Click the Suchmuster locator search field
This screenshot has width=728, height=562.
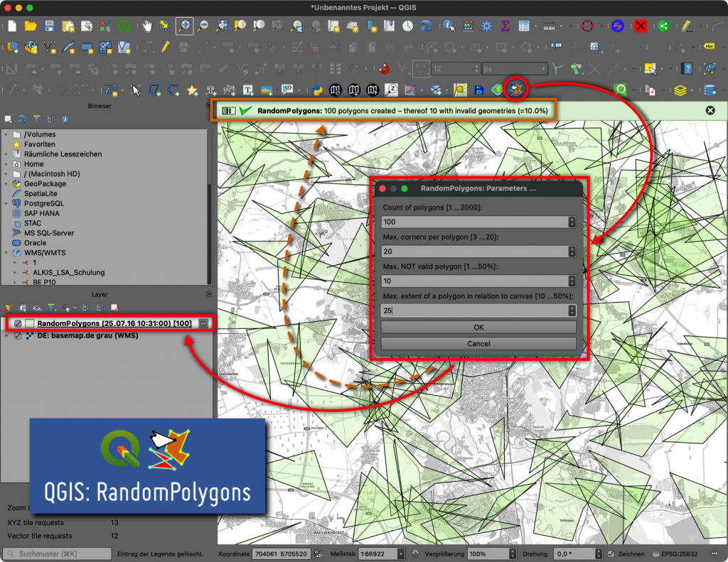click(x=58, y=553)
